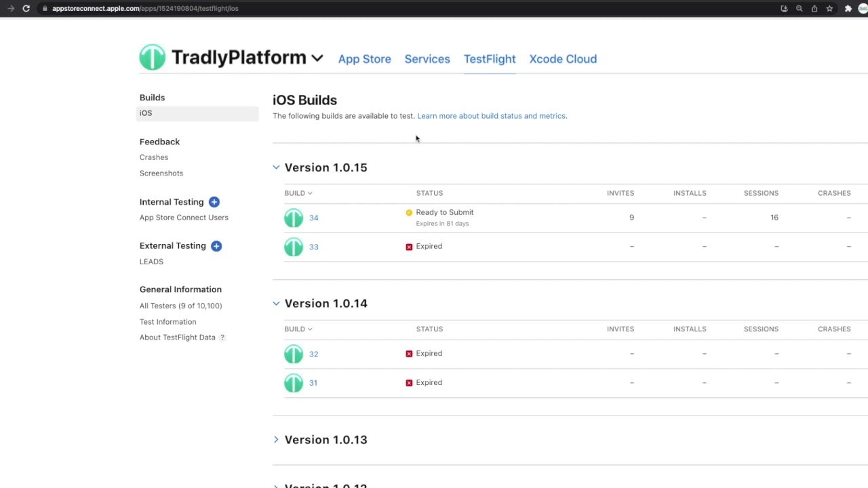Open About TestFlight Data
The height and width of the screenshot is (488, 868).
(x=177, y=338)
